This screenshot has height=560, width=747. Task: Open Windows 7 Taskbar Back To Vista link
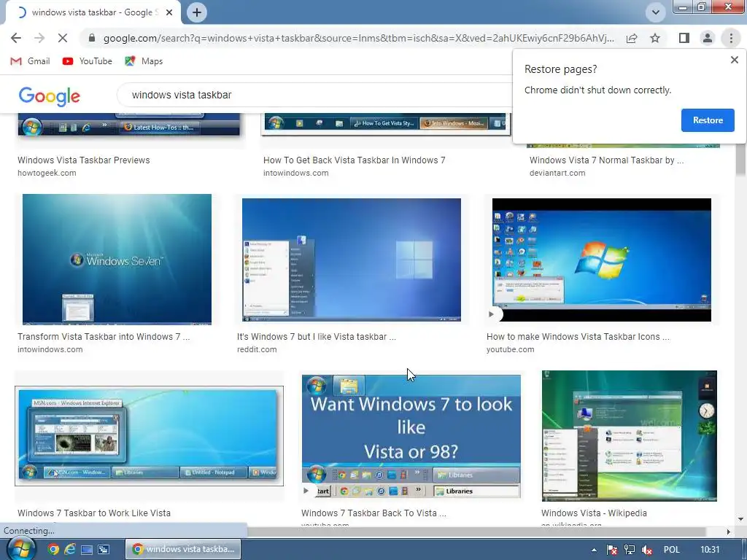[373, 513]
